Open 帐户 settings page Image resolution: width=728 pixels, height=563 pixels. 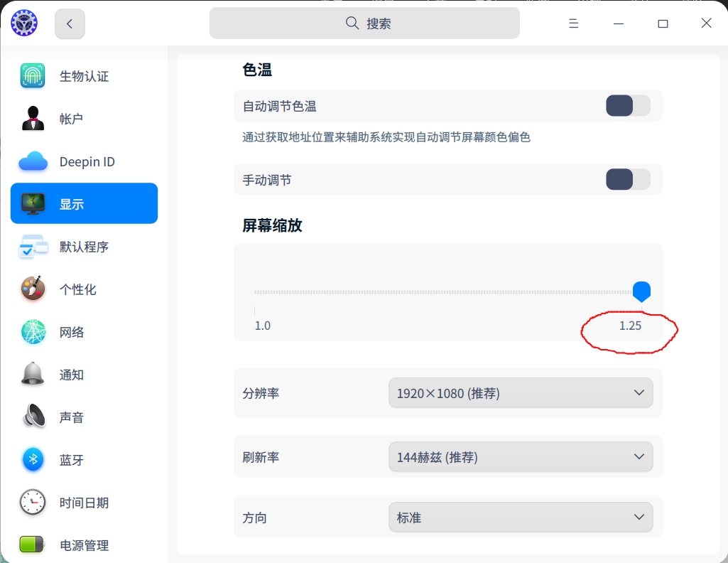pos(84,119)
